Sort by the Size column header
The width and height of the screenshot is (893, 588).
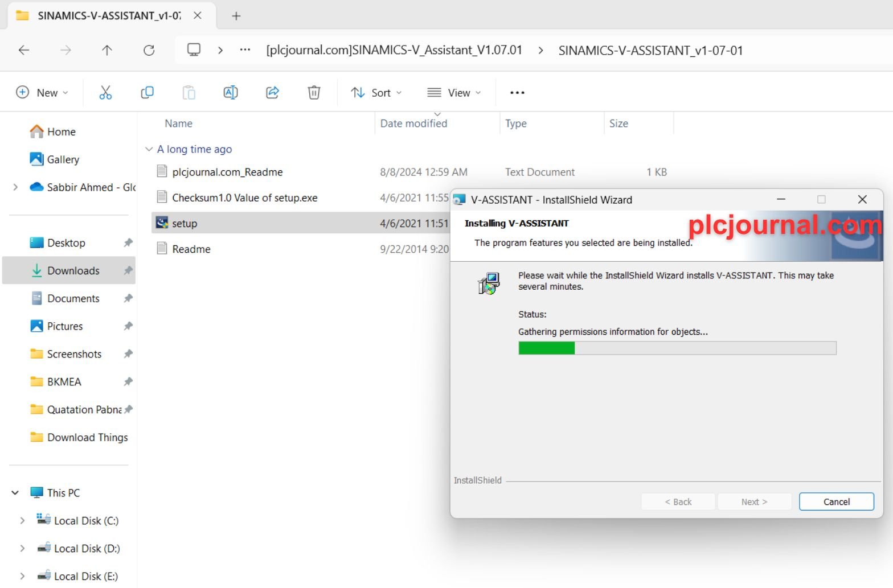(x=619, y=124)
